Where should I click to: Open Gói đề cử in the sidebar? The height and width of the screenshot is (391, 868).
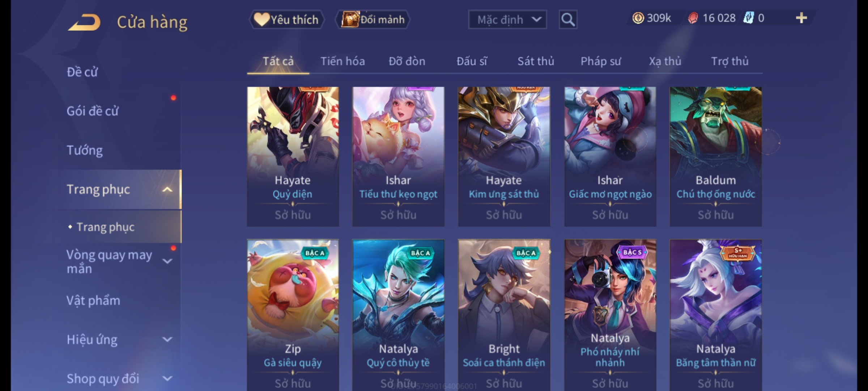click(x=93, y=111)
